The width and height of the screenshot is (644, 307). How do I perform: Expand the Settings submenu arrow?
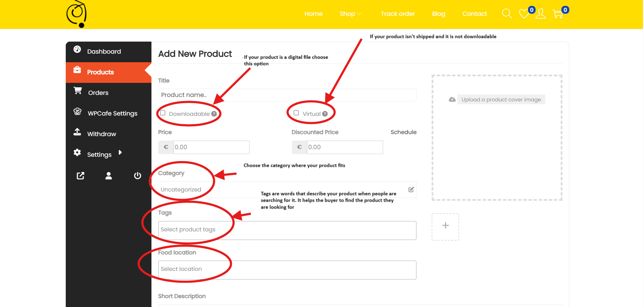tap(120, 153)
